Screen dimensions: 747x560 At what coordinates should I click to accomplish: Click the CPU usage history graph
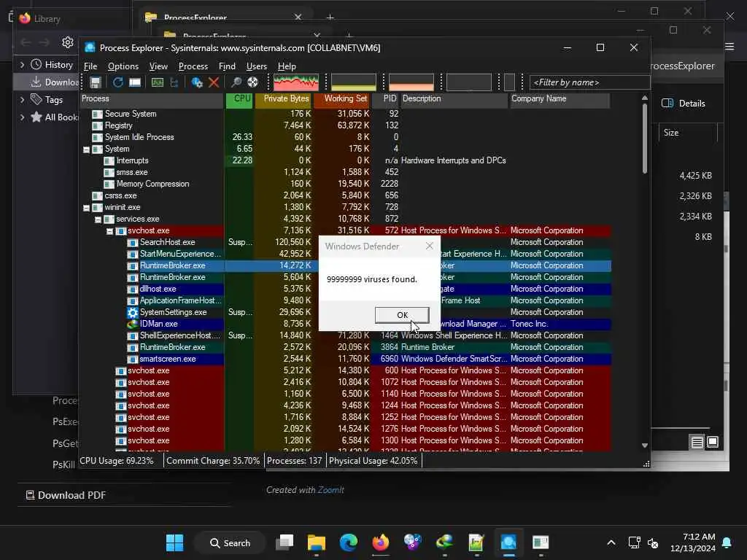[296, 82]
